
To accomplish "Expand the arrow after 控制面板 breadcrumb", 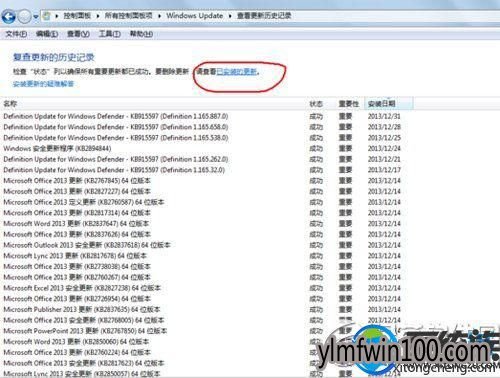I will click(98, 16).
